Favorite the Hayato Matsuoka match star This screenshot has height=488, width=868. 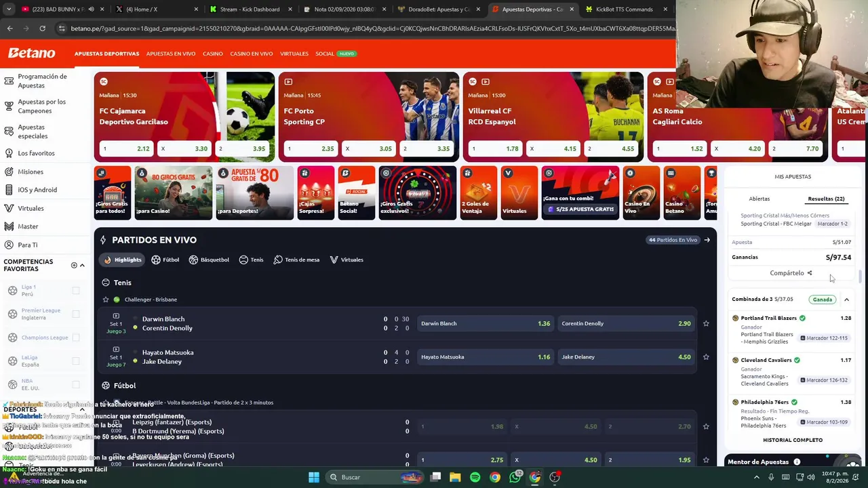coord(706,357)
